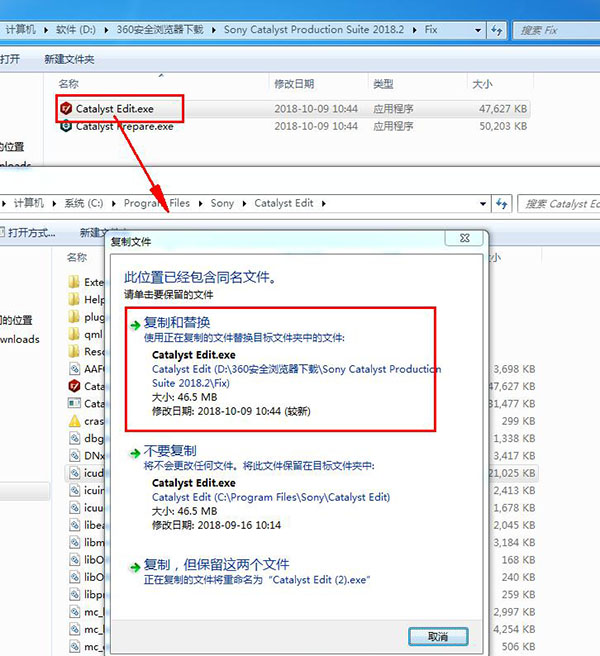
Task: Select the DNx file icon
Action: [74, 455]
